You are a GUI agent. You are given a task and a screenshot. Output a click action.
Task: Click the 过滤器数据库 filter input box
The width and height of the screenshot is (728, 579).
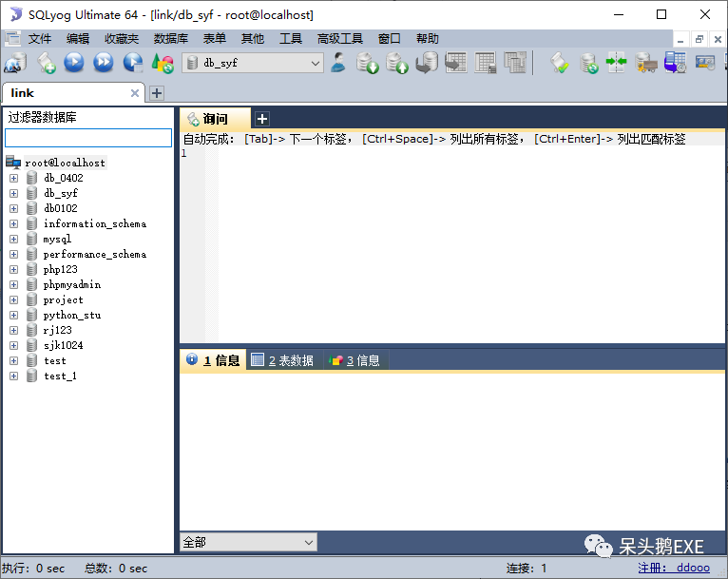88,138
